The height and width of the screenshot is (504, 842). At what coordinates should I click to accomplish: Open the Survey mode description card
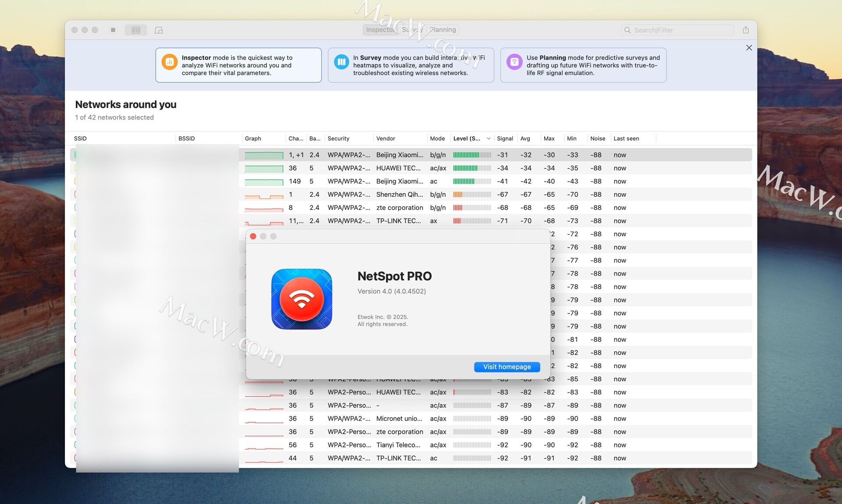411,65
